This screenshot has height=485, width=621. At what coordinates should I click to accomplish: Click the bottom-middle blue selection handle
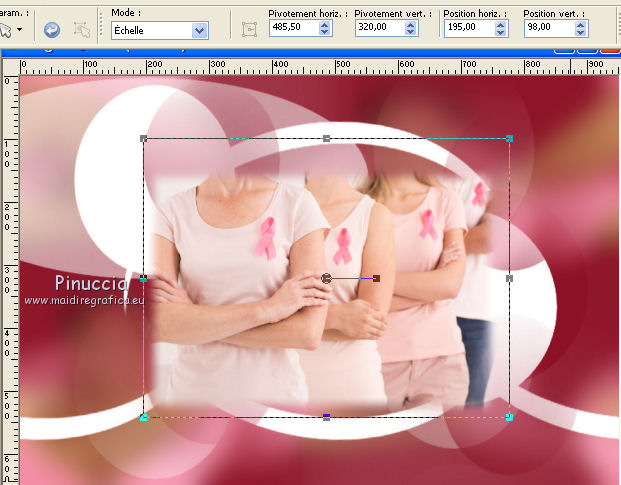(x=326, y=417)
